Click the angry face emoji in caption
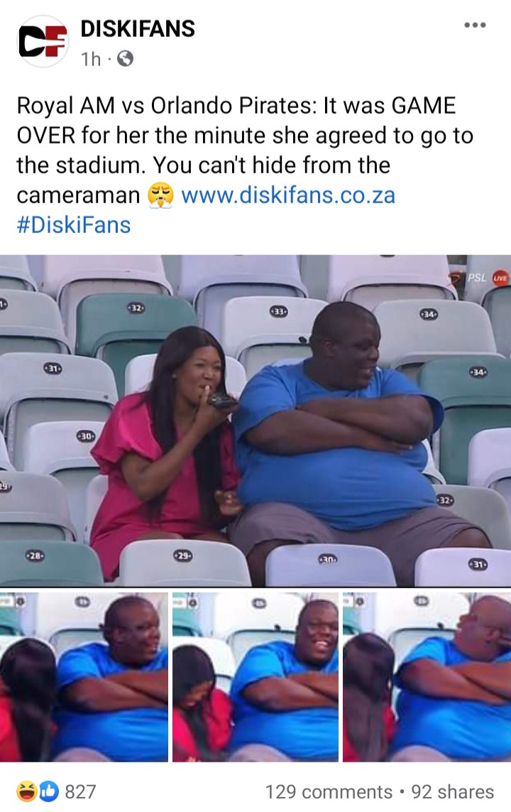The image size is (511, 812). pos(160,196)
